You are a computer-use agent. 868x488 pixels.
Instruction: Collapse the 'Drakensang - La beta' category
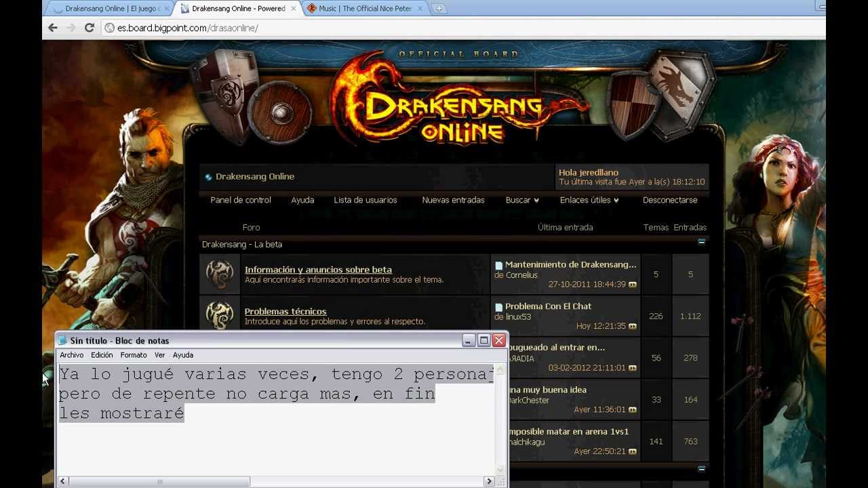(x=701, y=241)
